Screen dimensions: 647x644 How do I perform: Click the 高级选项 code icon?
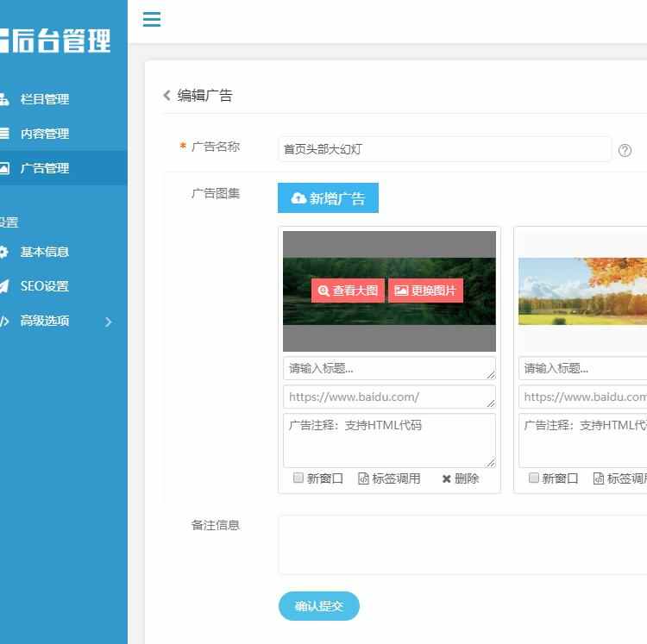[x=4, y=321]
